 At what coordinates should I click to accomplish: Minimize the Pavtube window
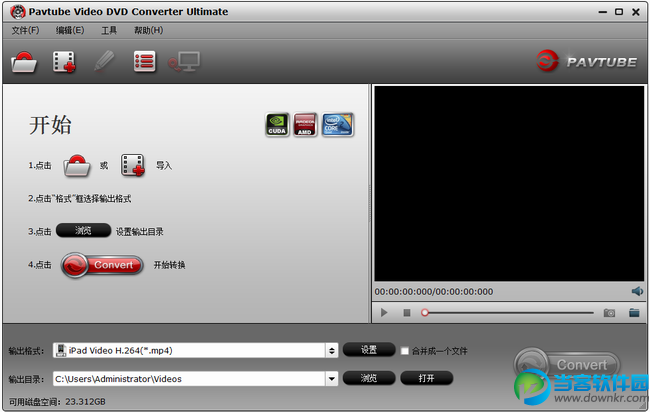[603, 12]
